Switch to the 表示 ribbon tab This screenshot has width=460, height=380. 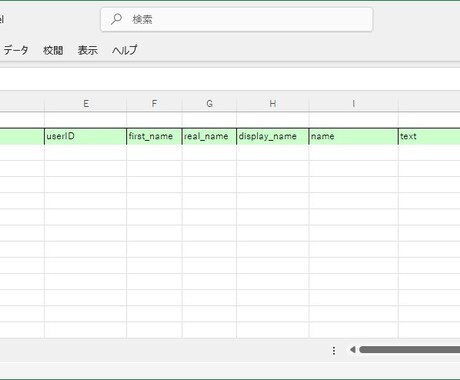(x=88, y=50)
